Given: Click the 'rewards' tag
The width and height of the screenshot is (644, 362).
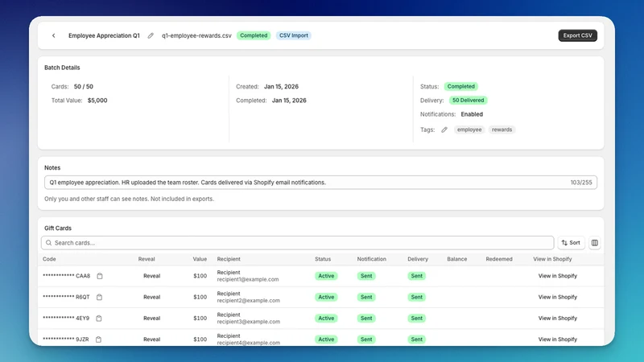Looking at the screenshot, I should click(502, 130).
